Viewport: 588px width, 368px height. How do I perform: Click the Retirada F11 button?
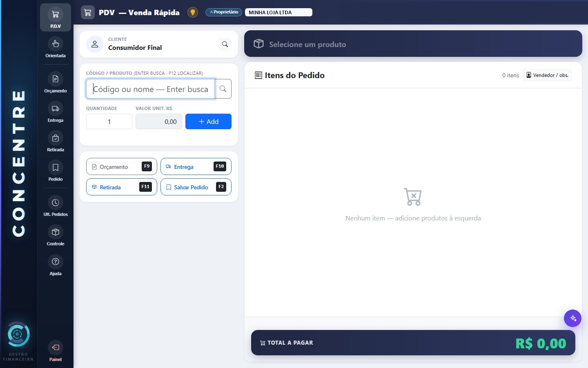[x=122, y=187]
